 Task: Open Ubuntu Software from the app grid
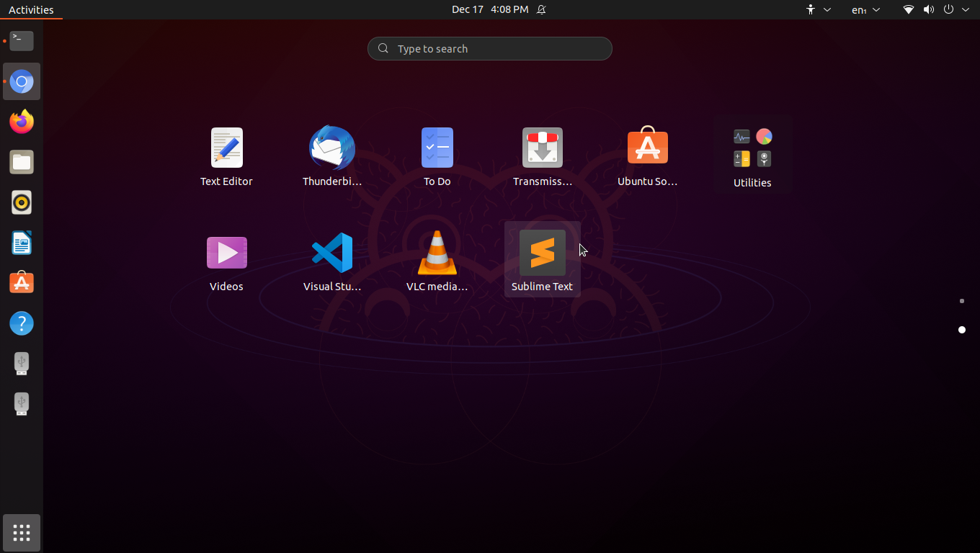click(x=647, y=148)
